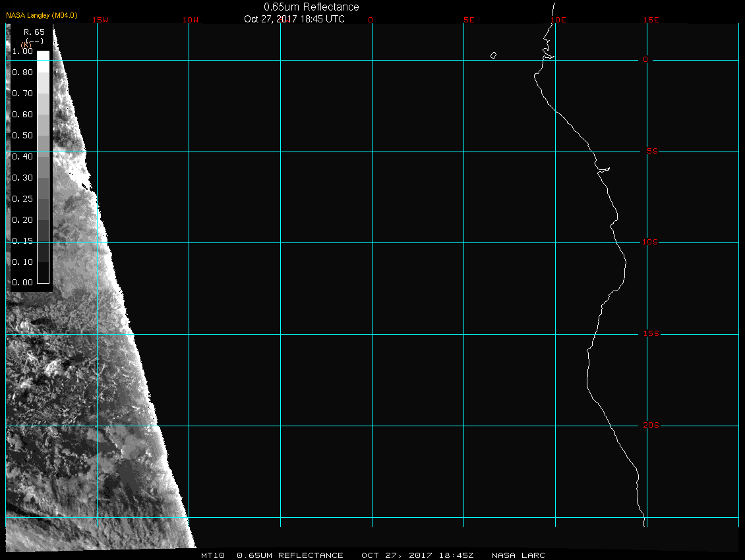Click the 10S latitude label
Viewport: 745px width, 560px height.
click(650, 242)
